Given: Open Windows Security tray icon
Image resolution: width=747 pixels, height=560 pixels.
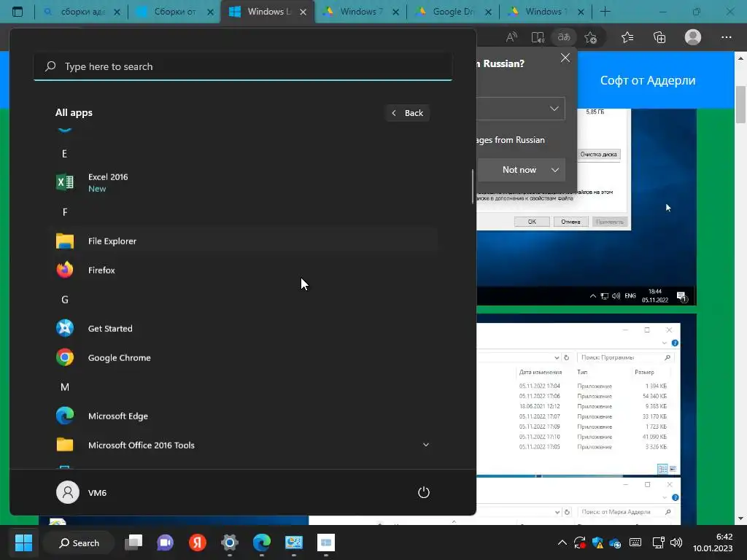Looking at the screenshot, I should click(597, 542).
